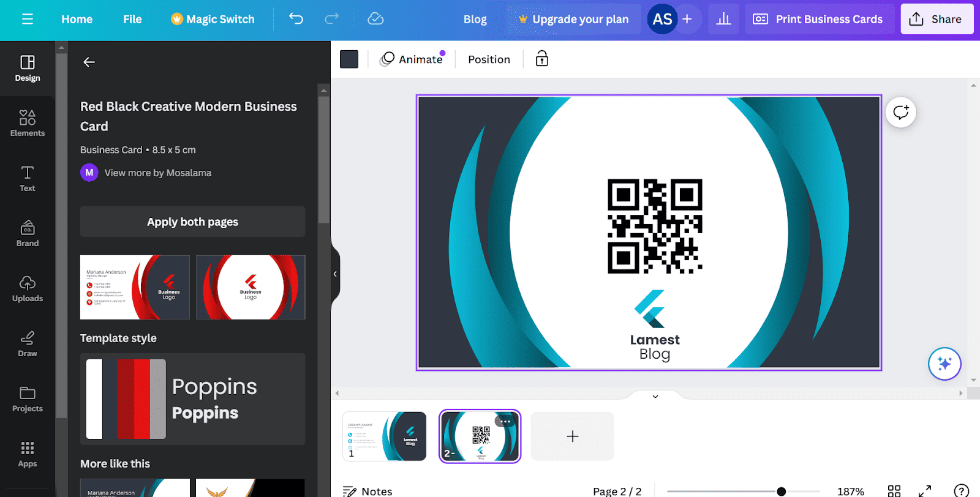Click the Share button
This screenshot has height=497, width=980.
pos(937,19)
